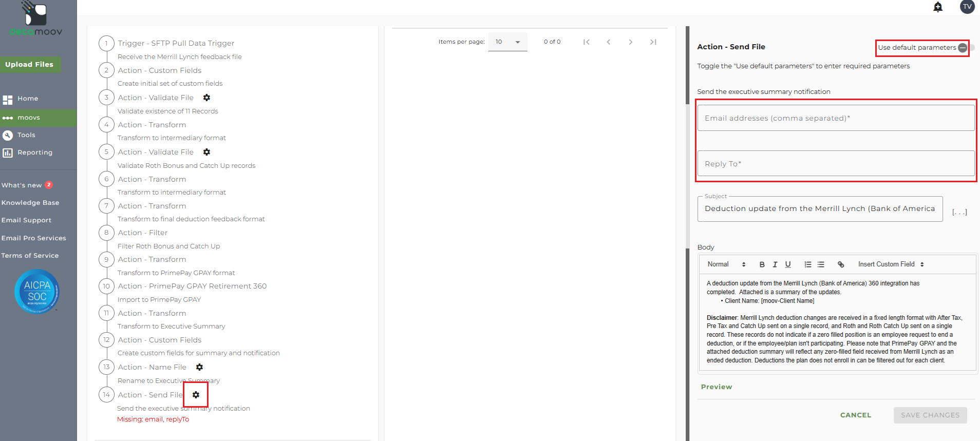The width and height of the screenshot is (980, 441).
Task: Open the Terms of Service link
Action: pyautogui.click(x=30, y=256)
